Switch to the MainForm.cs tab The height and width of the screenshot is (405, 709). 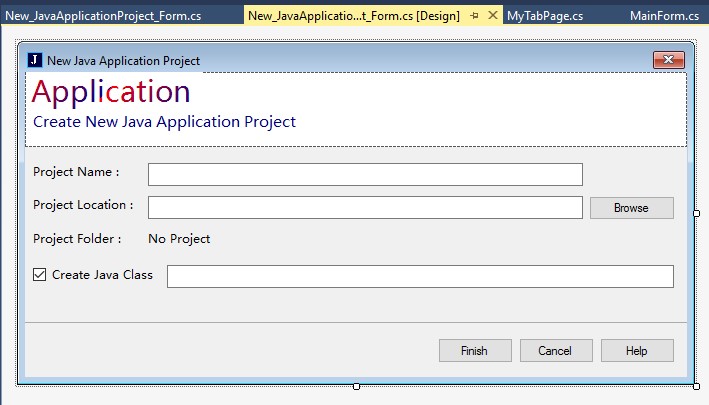(x=664, y=16)
